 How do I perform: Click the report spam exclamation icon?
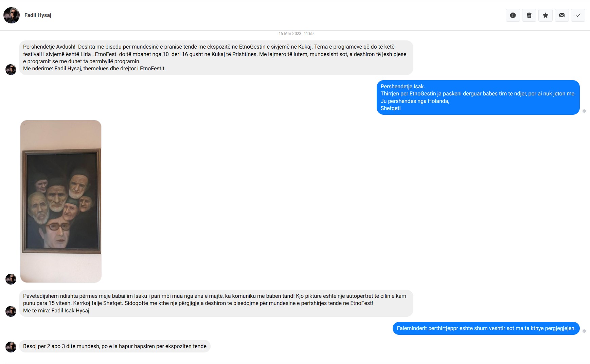pyautogui.click(x=513, y=15)
